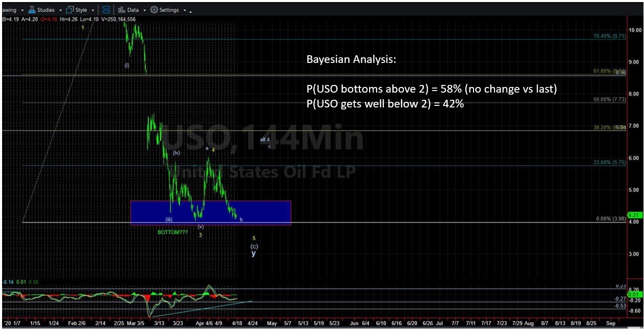644x329 pixels.
Task: Expand the Drawing dropdown arrow
Action: [22, 10]
